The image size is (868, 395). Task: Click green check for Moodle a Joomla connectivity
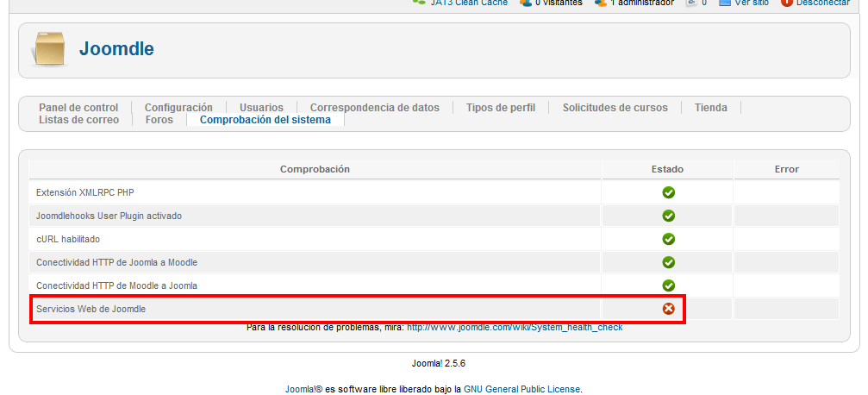coord(668,285)
